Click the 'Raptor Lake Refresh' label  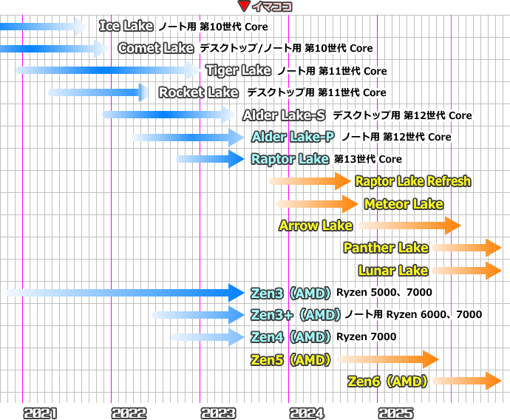pyautogui.click(x=413, y=181)
